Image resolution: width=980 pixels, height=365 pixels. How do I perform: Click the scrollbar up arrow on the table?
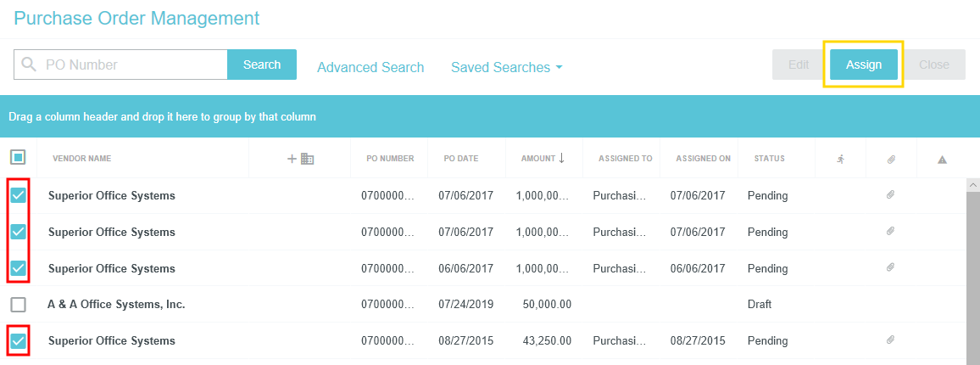coord(973,184)
